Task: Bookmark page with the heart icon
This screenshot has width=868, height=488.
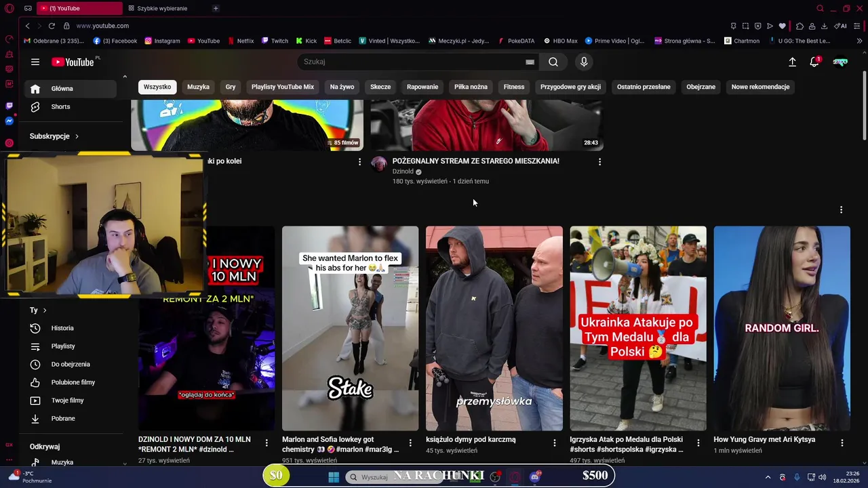Action: tap(782, 26)
